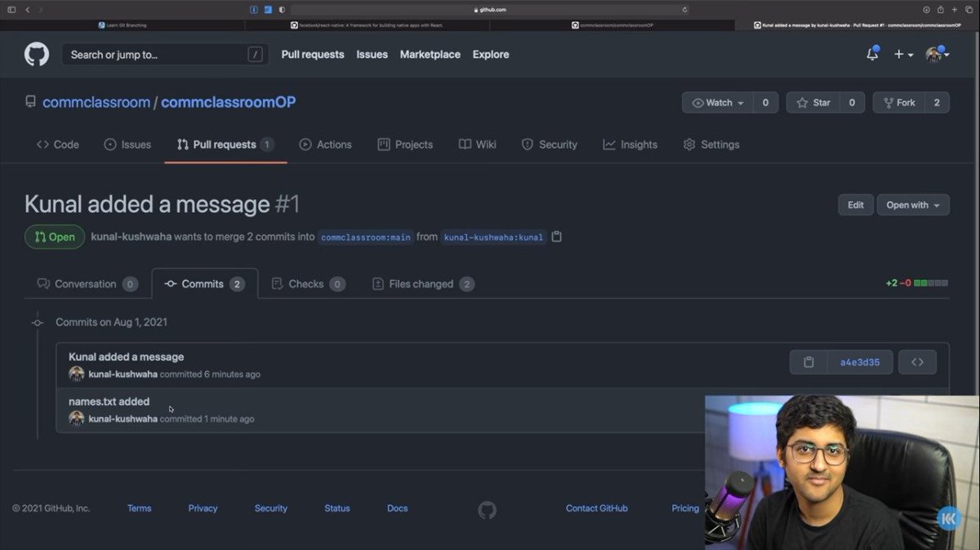
Task: Open the Security tab
Action: coord(550,144)
